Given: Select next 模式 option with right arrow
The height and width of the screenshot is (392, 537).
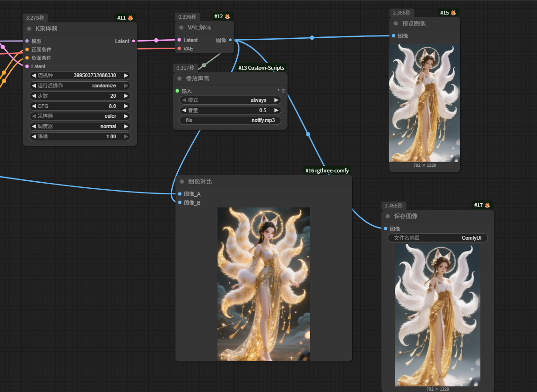Looking at the screenshot, I should tap(276, 100).
